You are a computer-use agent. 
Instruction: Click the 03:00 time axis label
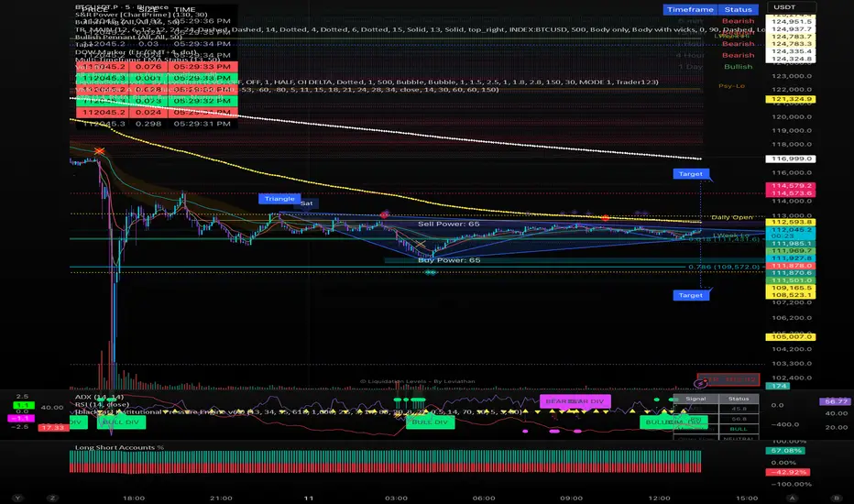pos(396,498)
